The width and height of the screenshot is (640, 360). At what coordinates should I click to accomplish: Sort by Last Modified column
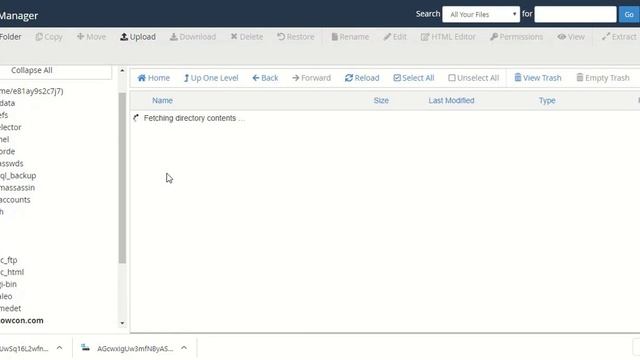point(451,100)
